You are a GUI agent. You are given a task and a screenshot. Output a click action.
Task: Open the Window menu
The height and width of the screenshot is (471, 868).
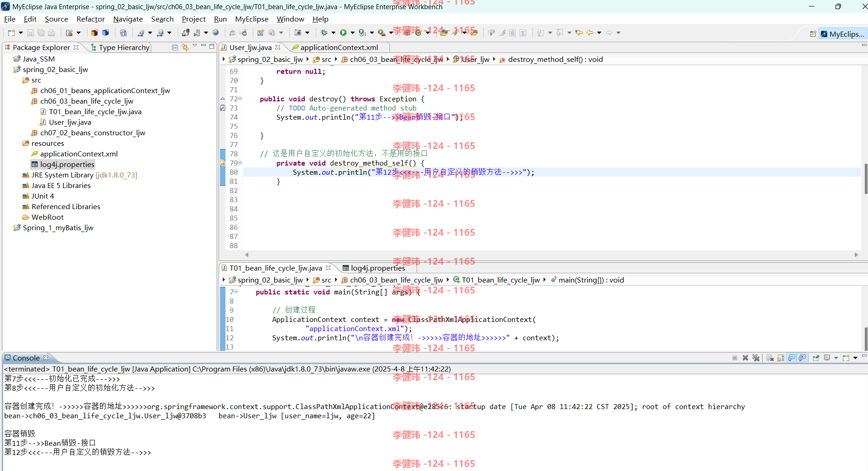[290, 19]
